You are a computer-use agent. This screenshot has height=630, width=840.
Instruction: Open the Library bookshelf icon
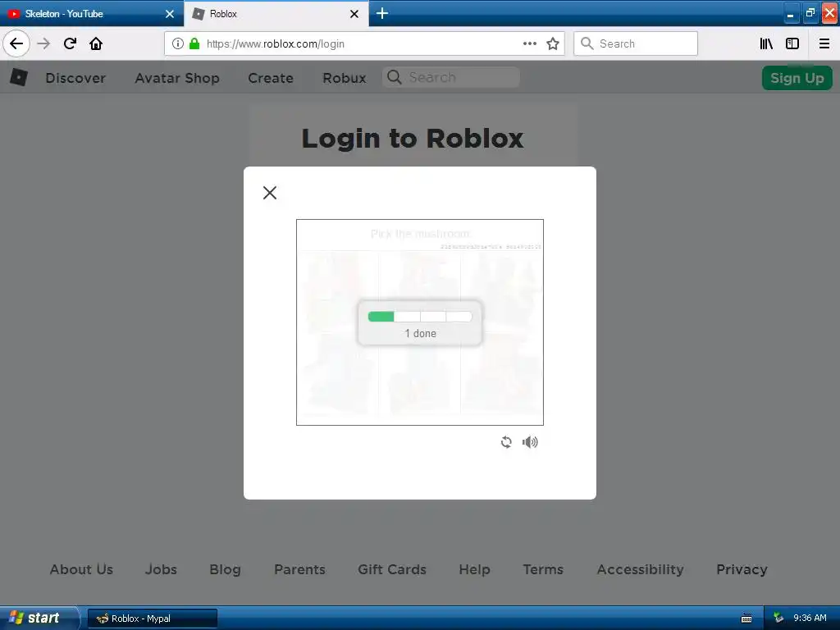click(766, 43)
